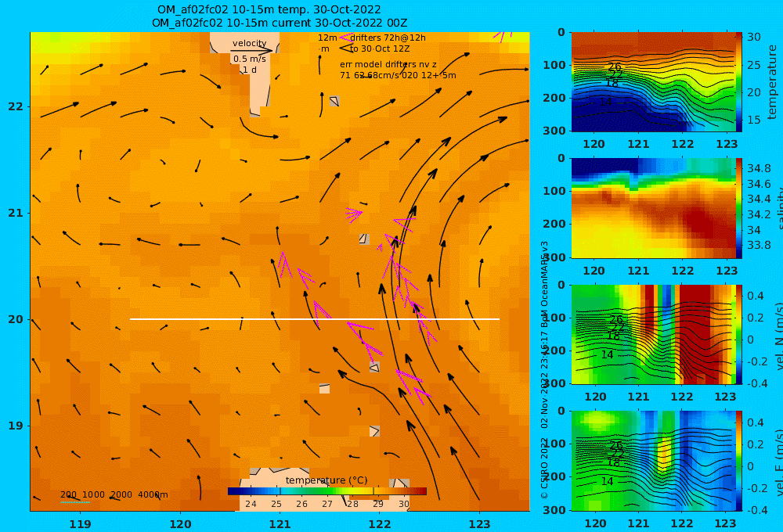Click the black arrowhead beside 'to 30 Oct 12Z'

(346, 49)
